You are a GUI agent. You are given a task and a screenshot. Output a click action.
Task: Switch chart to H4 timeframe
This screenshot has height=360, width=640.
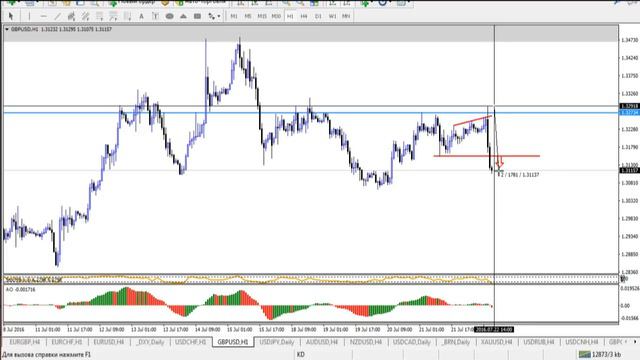tap(304, 16)
